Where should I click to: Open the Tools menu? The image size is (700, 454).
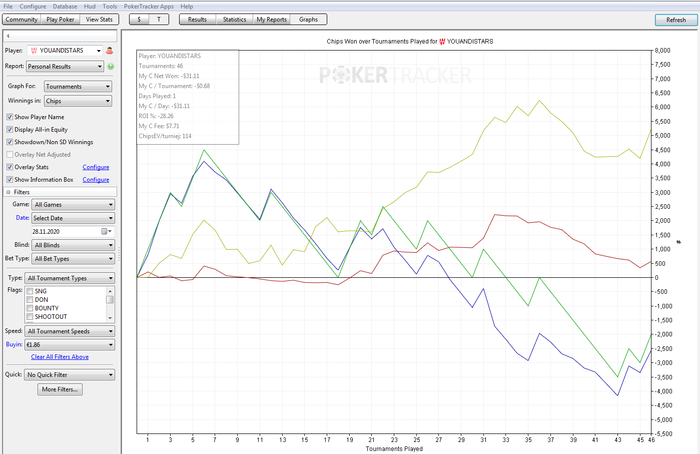(x=110, y=6)
